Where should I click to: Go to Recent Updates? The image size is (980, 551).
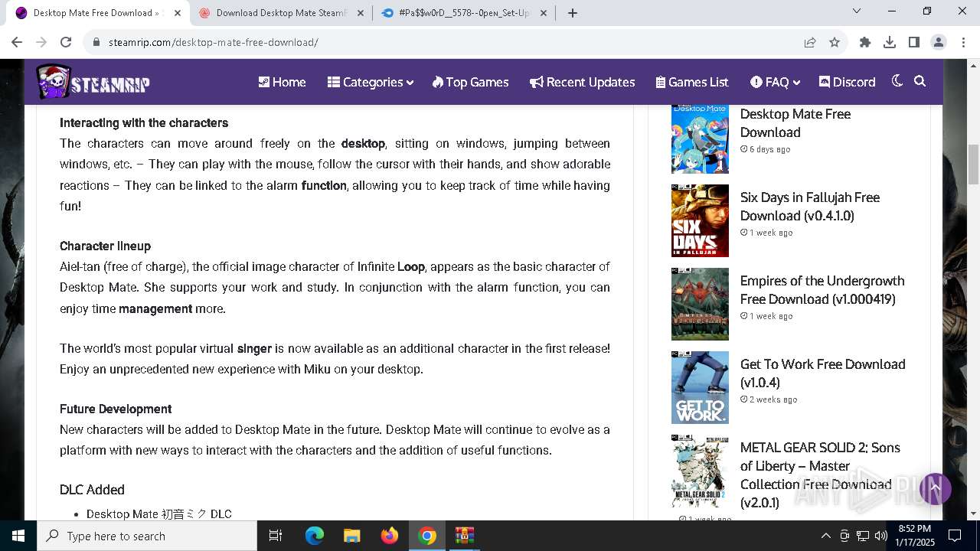click(x=582, y=82)
